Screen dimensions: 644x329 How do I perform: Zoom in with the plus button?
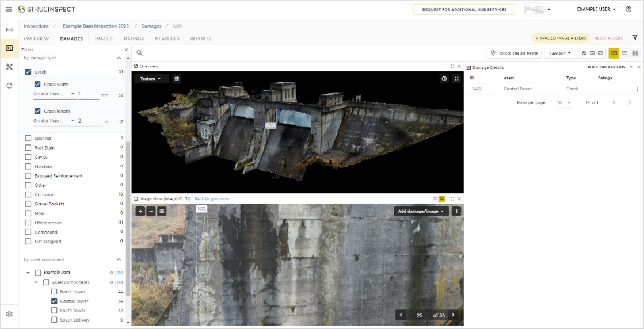click(x=140, y=211)
